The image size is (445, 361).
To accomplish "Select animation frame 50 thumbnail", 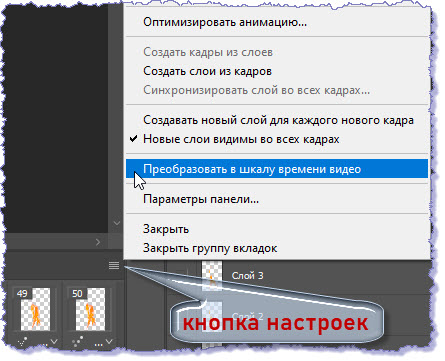I will click(91, 310).
